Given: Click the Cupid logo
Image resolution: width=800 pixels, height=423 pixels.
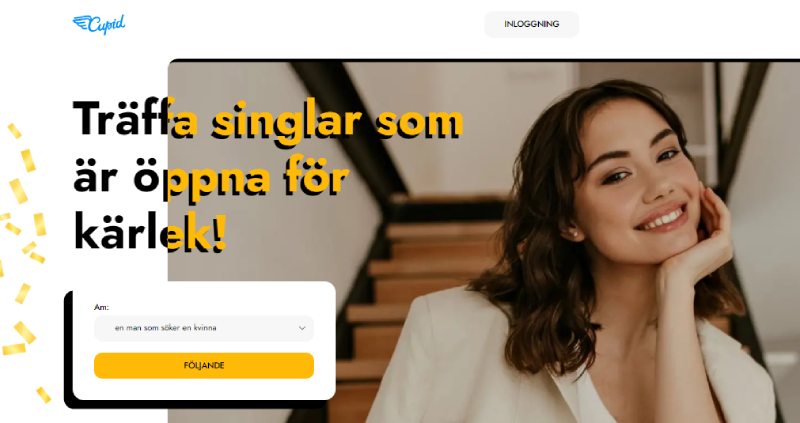Looking at the screenshot, I should [99, 24].
